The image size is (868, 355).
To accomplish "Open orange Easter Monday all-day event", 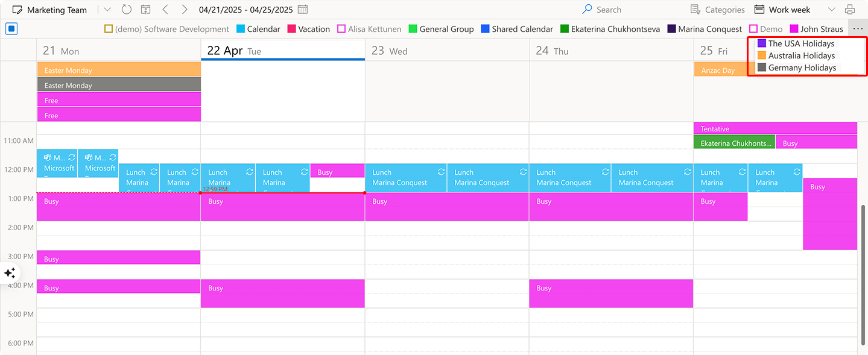I will point(119,70).
